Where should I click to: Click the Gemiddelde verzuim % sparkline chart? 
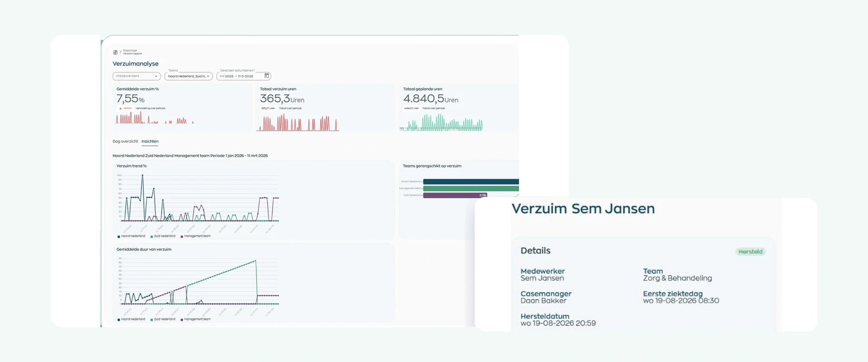[155, 118]
